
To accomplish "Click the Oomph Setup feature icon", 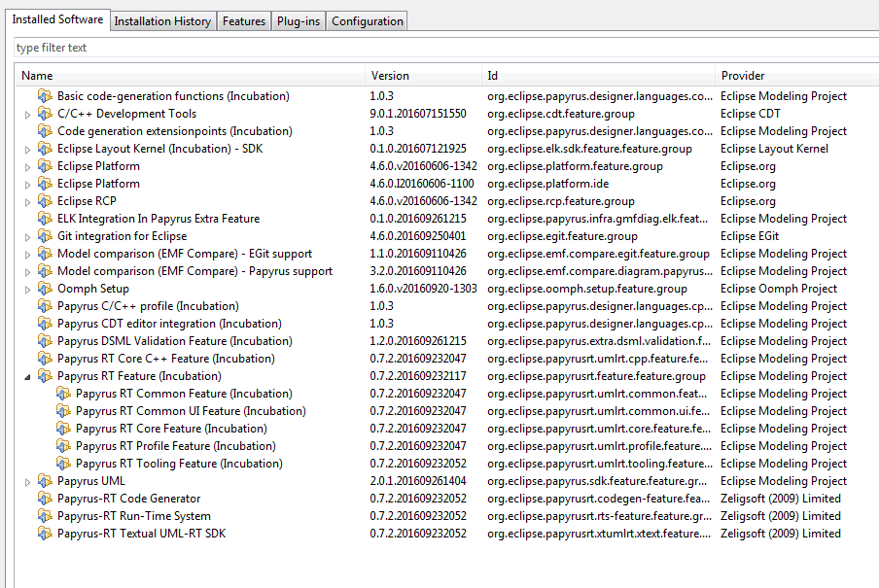I will point(45,288).
